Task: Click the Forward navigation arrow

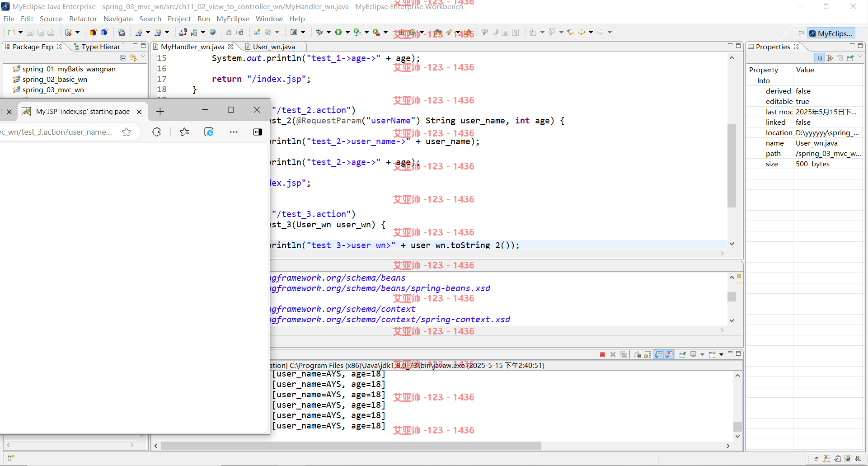Action: coord(601,32)
